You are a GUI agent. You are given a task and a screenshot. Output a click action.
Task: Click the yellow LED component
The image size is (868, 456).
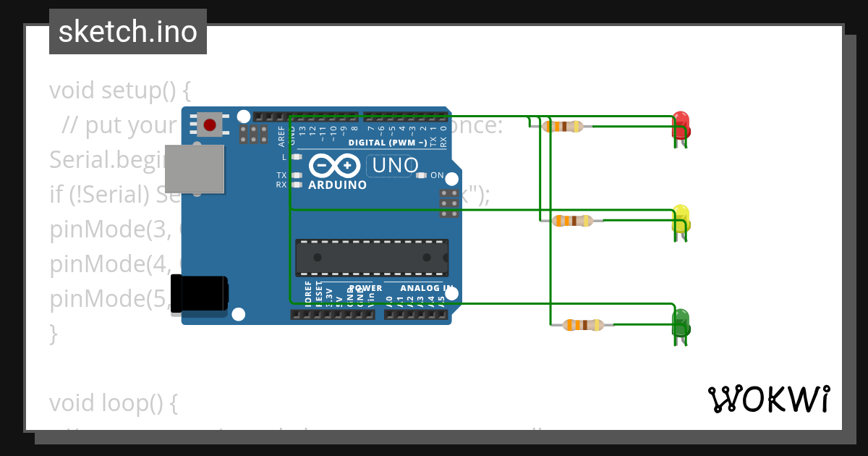click(x=681, y=219)
